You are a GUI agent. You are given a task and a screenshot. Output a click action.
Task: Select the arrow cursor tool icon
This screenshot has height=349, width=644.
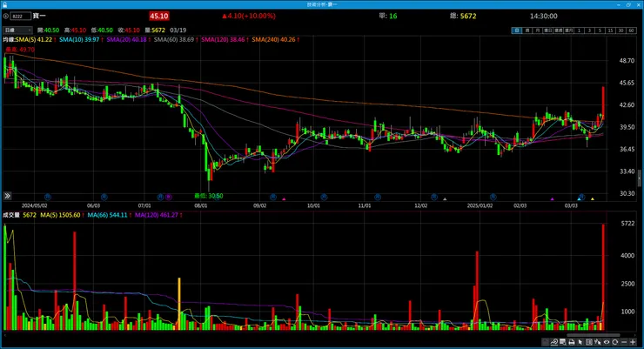click(x=580, y=342)
